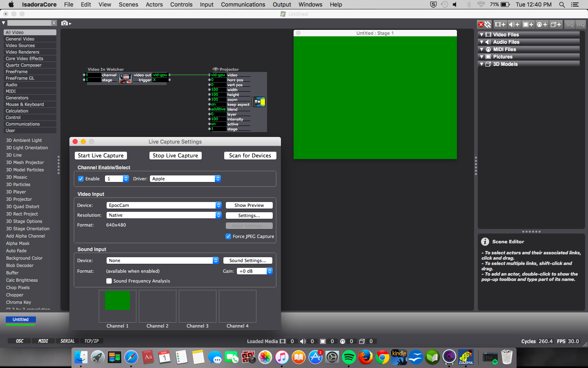Click the Scene Editor info icon
This screenshot has height=368, width=588.
485,242
